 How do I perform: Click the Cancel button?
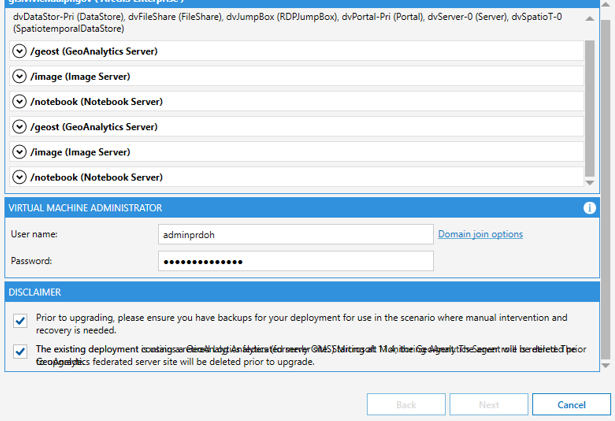coord(571,404)
